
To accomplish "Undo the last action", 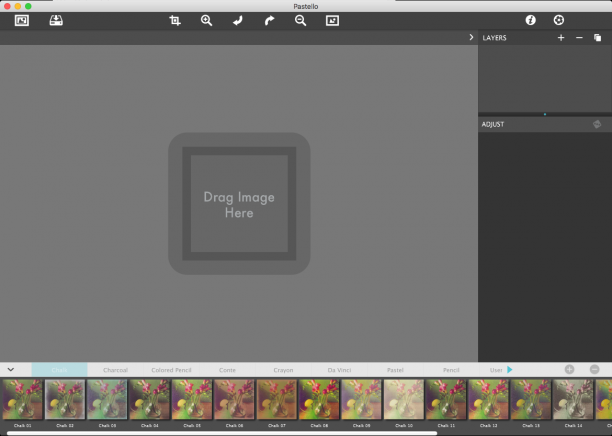I will [x=238, y=20].
